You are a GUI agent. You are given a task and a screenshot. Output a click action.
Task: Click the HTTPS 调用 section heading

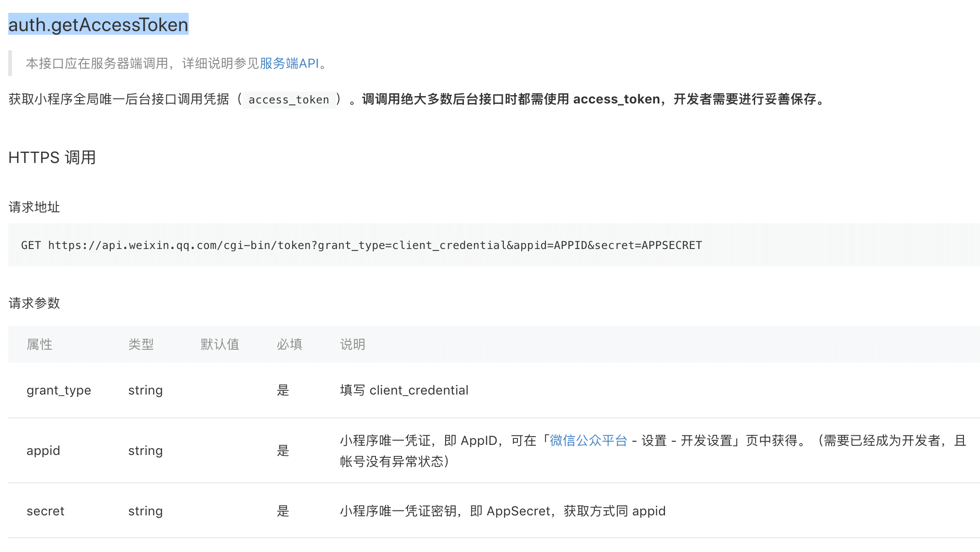[52, 157]
